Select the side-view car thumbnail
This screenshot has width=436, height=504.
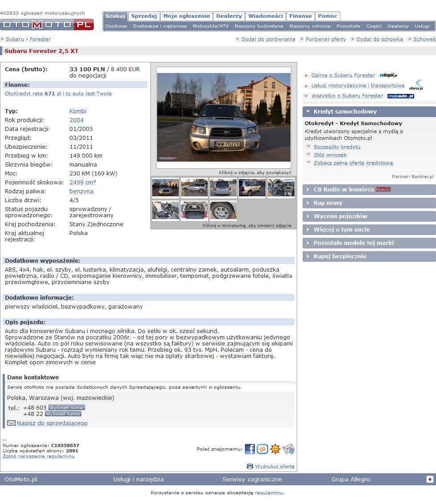[194, 188]
